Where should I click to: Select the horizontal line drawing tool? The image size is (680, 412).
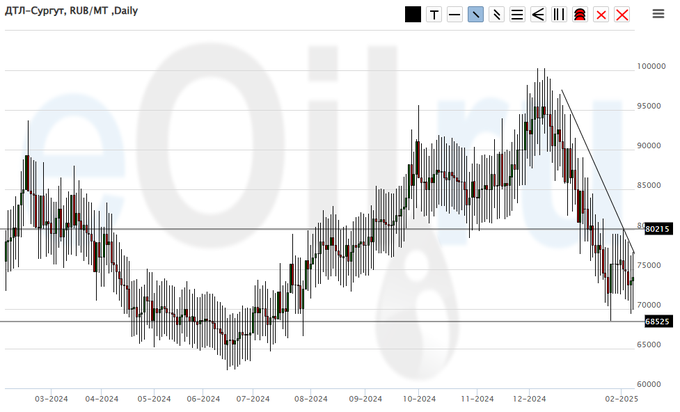(x=455, y=14)
